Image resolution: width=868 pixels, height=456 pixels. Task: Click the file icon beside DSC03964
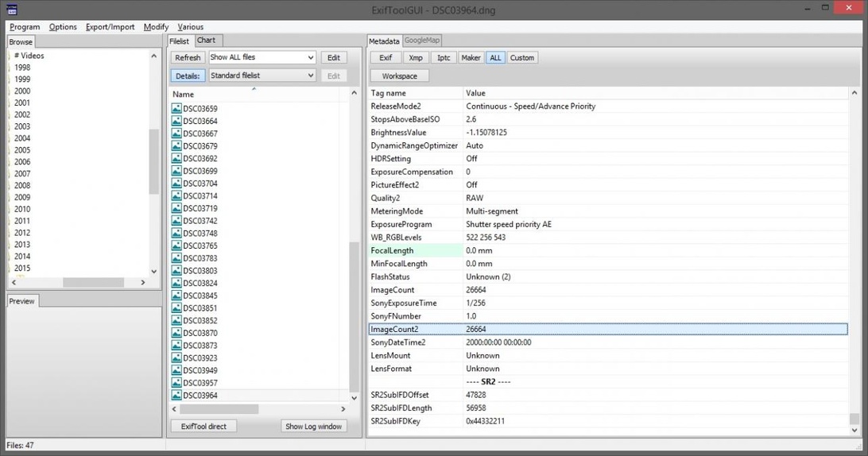[176, 396]
